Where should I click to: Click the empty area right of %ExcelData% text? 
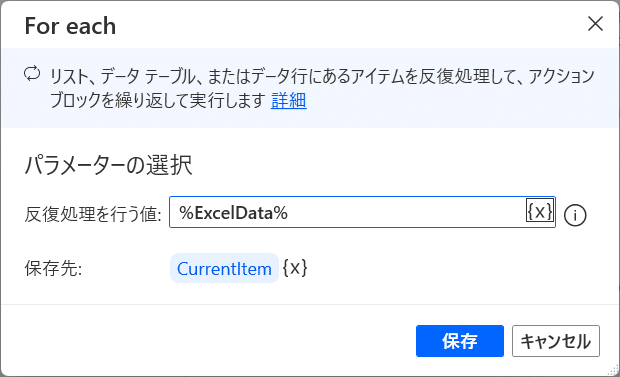click(407, 213)
